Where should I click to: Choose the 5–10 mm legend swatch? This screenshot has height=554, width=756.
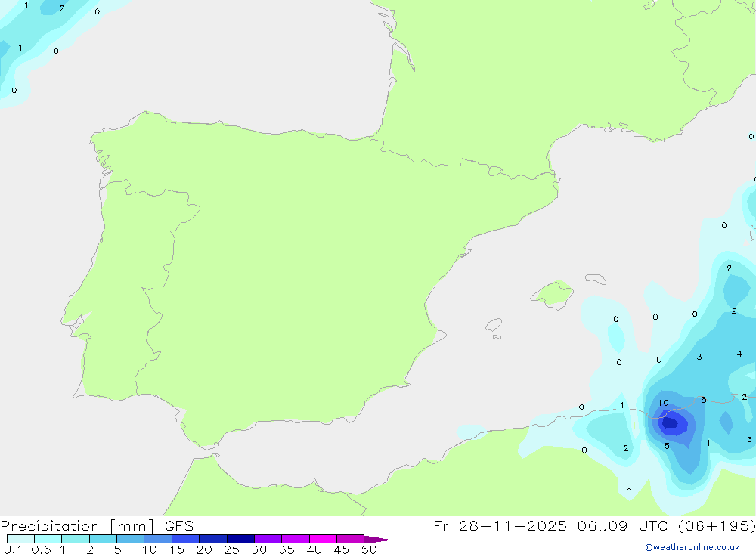pos(130,539)
